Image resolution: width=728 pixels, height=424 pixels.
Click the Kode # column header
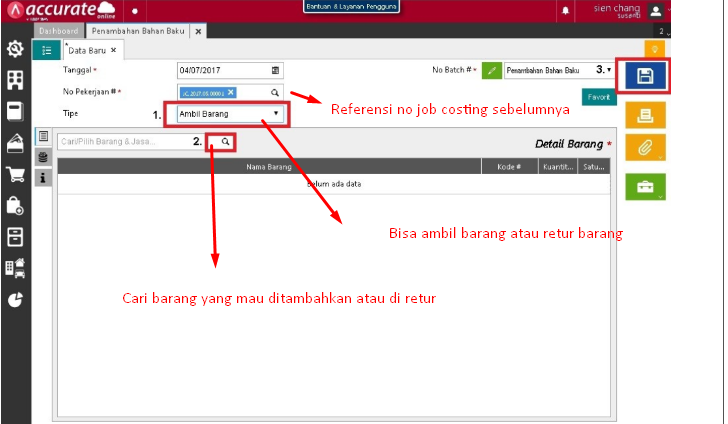[509, 167]
